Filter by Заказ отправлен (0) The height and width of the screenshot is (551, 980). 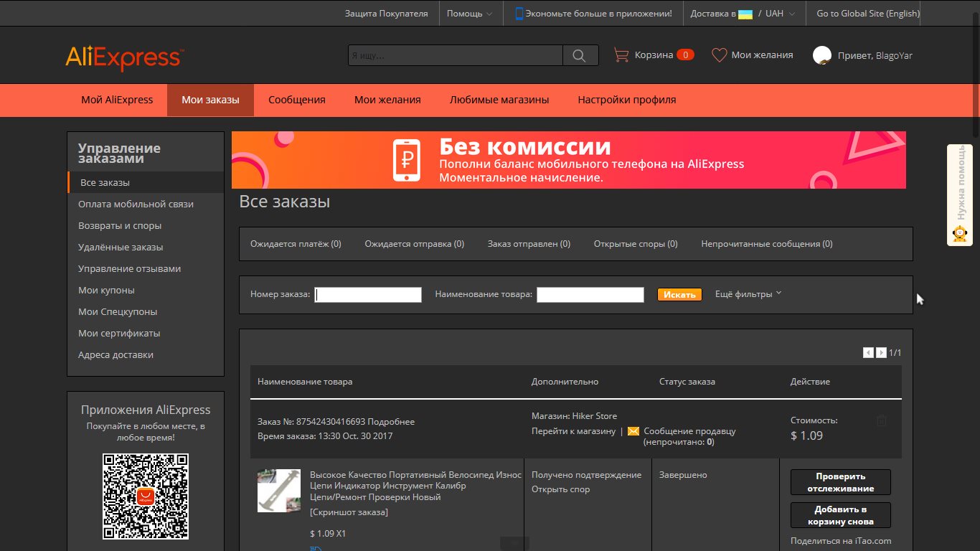(529, 244)
